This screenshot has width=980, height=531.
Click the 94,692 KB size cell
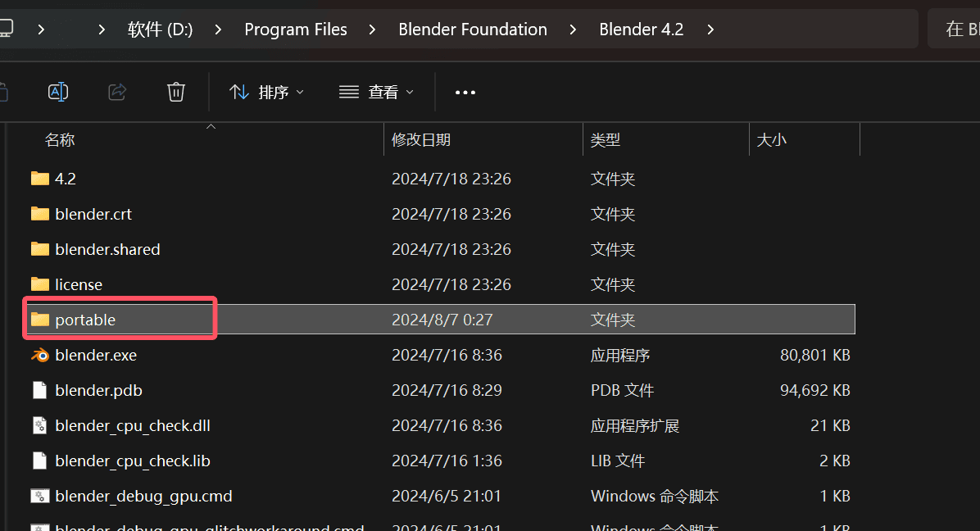coord(815,390)
